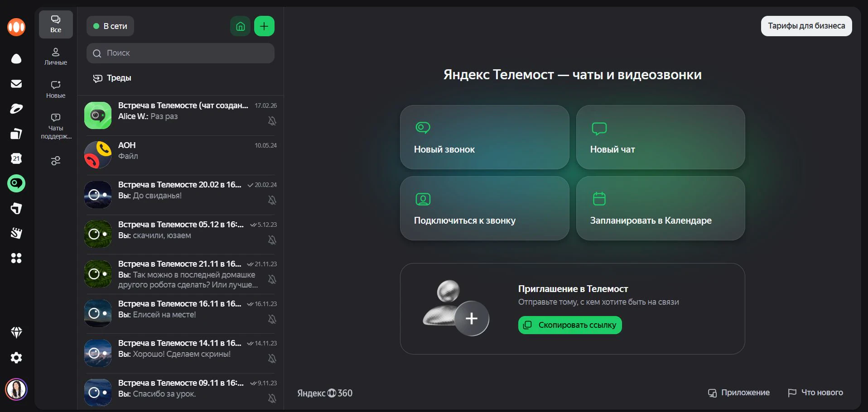The image size is (868, 412).
Task: Start 'Новый чат' card
Action: coord(661,137)
